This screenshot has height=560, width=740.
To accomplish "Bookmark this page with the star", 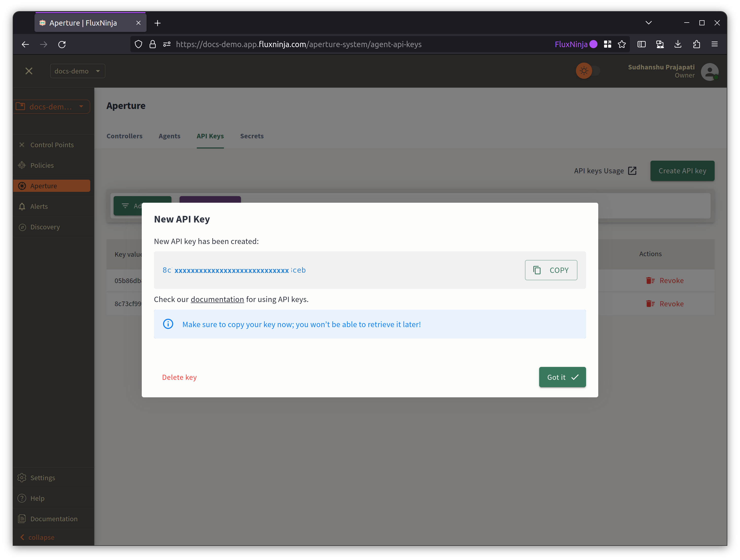I will pyautogui.click(x=622, y=44).
